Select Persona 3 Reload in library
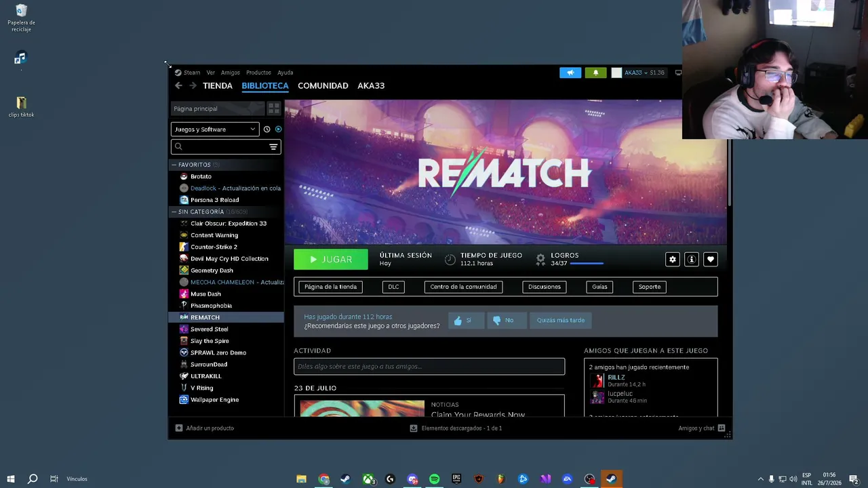The height and width of the screenshot is (488, 868). pos(214,200)
